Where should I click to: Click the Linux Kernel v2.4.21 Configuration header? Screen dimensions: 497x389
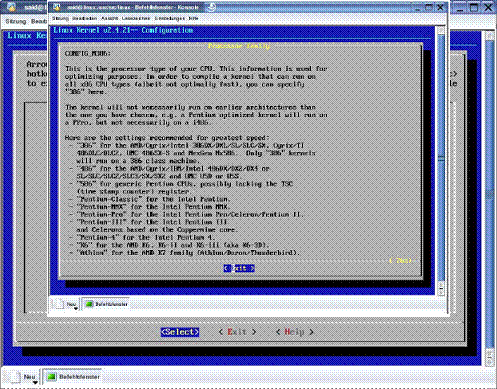click(123, 30)
